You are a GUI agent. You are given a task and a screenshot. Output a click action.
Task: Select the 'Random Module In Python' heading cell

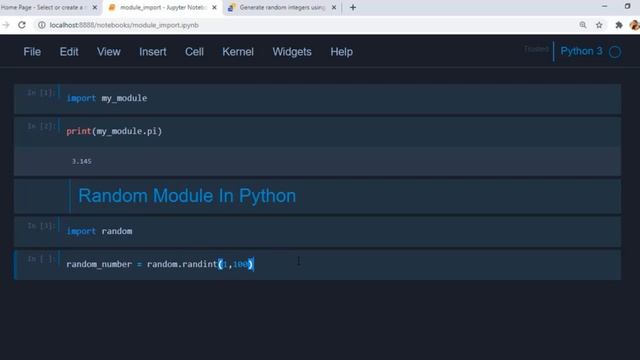[318, 196]
